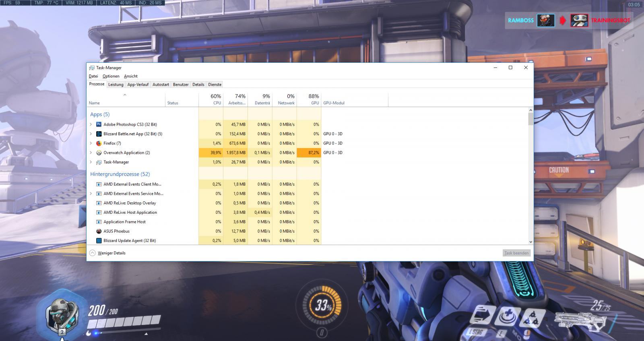Click the AMD ReLive Host Application icon
This screenshot has width=644, height=341.
point(99,213)
